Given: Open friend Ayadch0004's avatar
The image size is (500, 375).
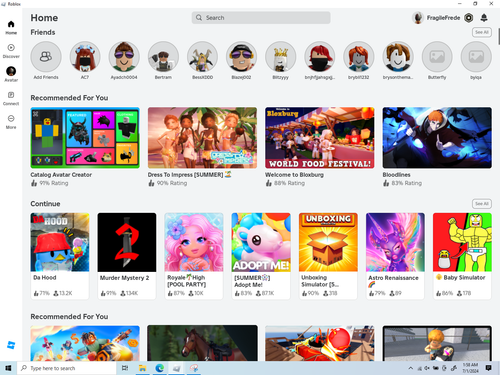Looking at the screenshot, I should pyautogui.click(x=124, y=57).
